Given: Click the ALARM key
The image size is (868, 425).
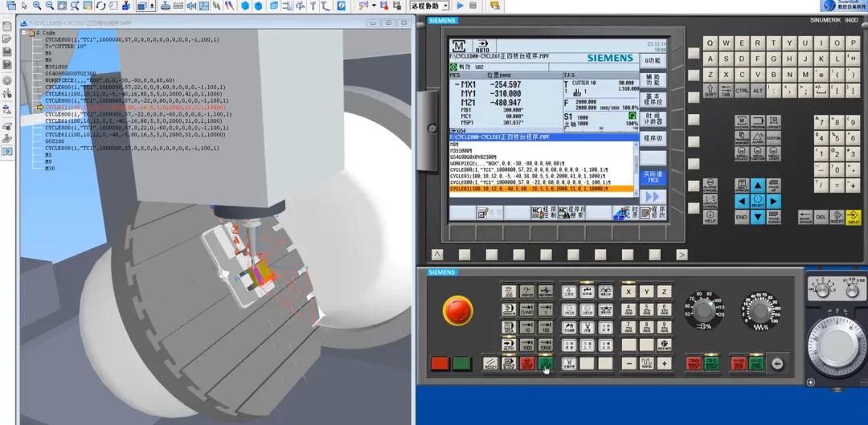Looking at the screenshot, I should point(758,137).
